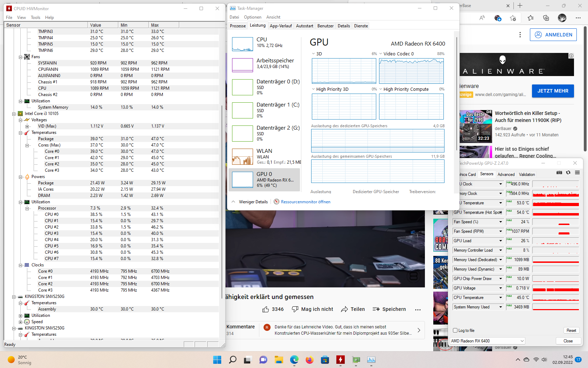Screen dimensions: 588x368
Task: Open the Video Codec 0 graph dropdown
Action: point(381,54)
